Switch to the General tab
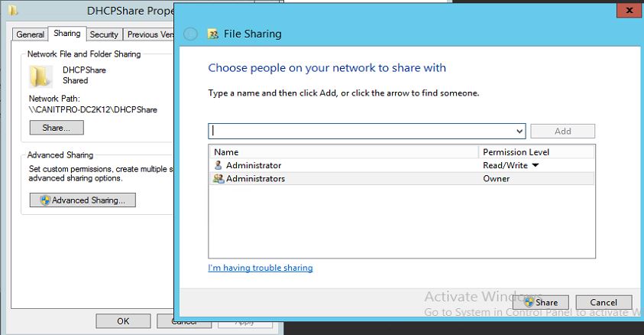 pos(30,34)
